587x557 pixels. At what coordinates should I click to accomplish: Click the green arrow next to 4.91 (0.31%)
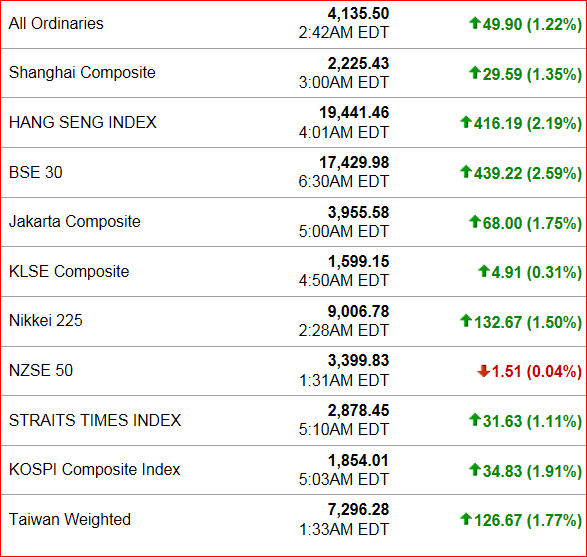[x=484, y=271]
